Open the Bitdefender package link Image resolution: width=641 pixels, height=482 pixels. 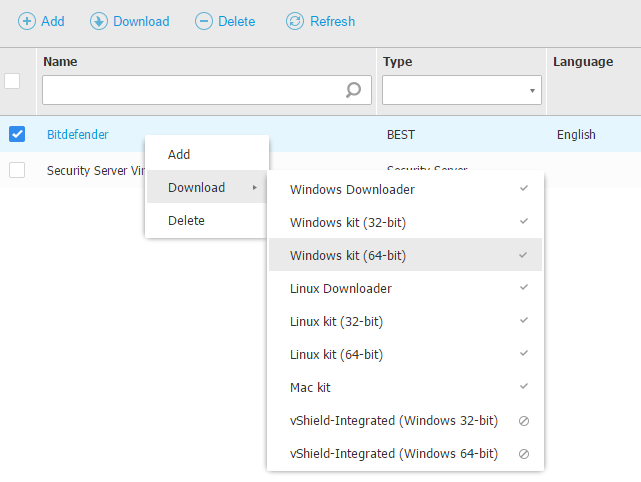(x=77, y=134)
